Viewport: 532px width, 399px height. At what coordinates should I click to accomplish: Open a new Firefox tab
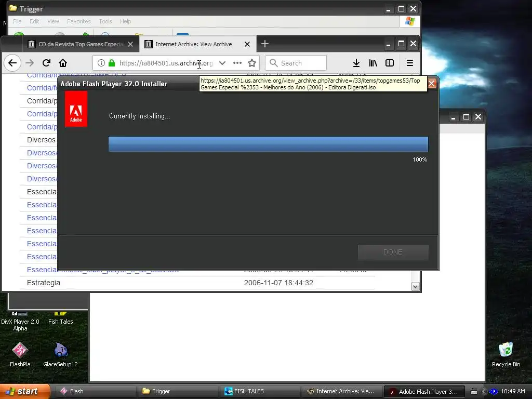265,44
